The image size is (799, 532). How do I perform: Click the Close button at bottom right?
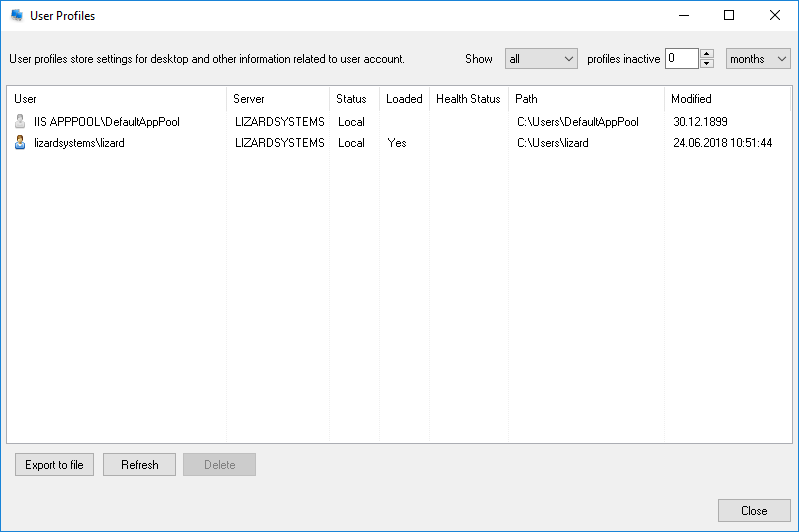[753, 511]
